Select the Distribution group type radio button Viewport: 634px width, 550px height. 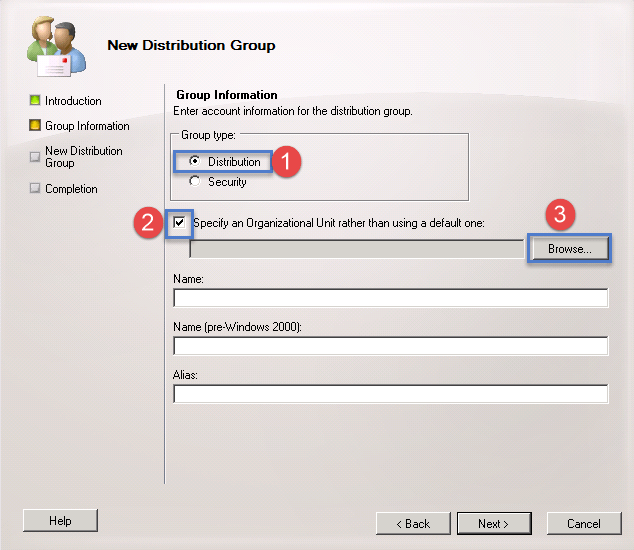click(194, 162)
